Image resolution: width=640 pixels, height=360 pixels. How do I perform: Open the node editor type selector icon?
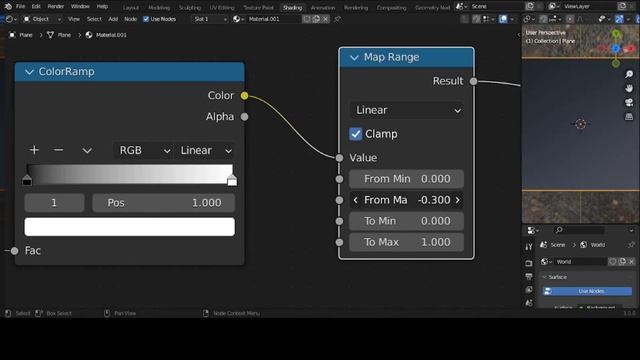(x=10, y=19)
